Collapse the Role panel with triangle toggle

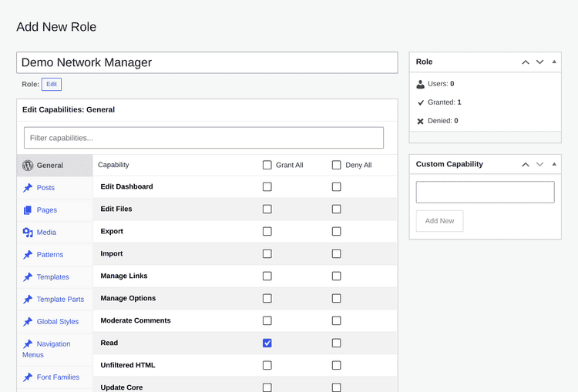click(x=554, y=62)
